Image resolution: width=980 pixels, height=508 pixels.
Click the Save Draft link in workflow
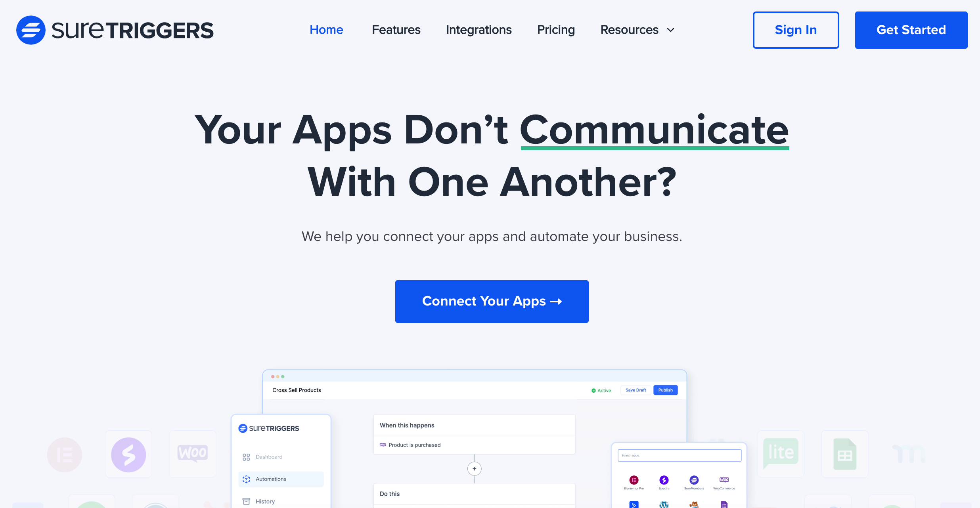pyautogui.click(x=635, y=390)
